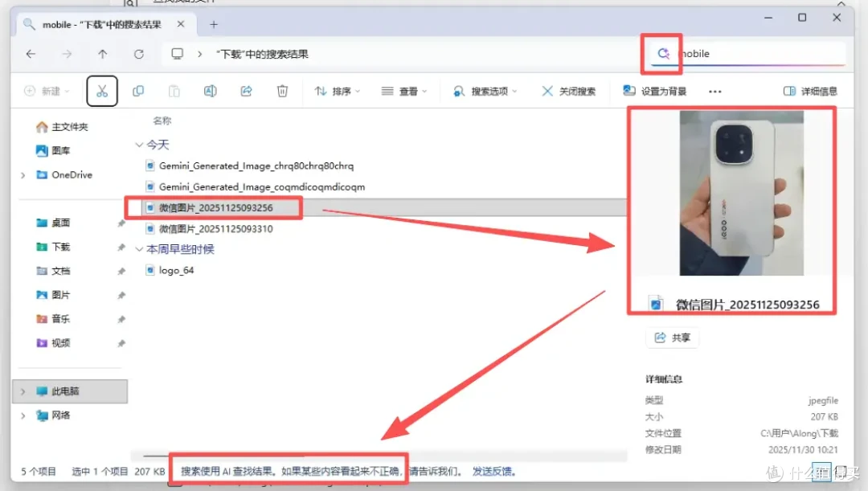Select 网络 Network in sidebar

click(x=53, y=415)
